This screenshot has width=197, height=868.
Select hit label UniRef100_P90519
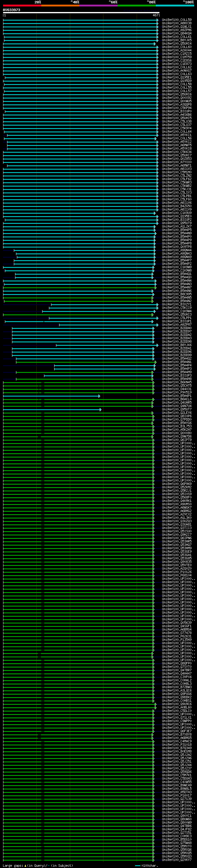coord(177,393)
